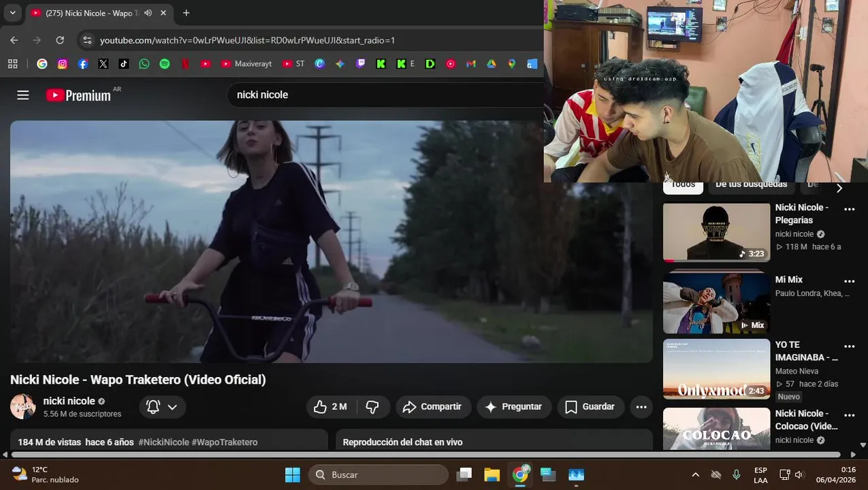Open Netflix bookmark
868x490 pixels.
click(x=184, y=64)
